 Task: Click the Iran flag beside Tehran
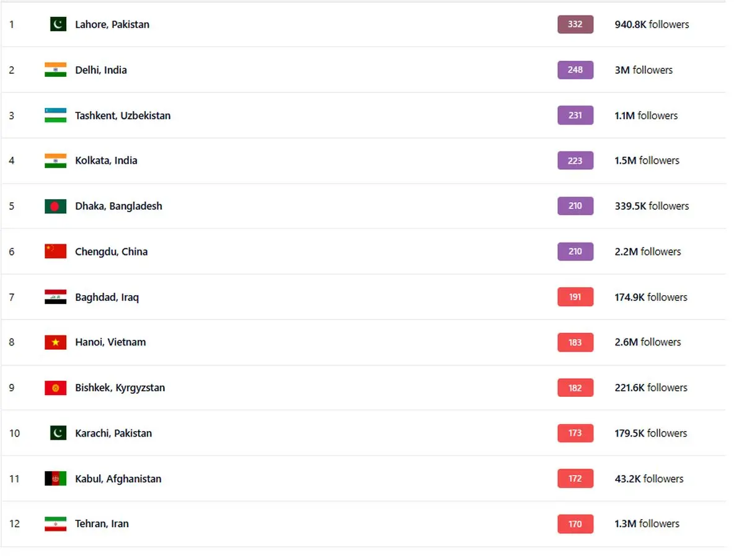[x=55, y=524]
